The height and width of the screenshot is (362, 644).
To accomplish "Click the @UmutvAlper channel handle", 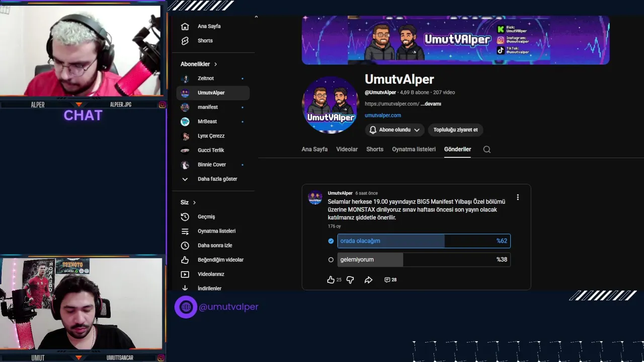I will (x=380, y=93).
